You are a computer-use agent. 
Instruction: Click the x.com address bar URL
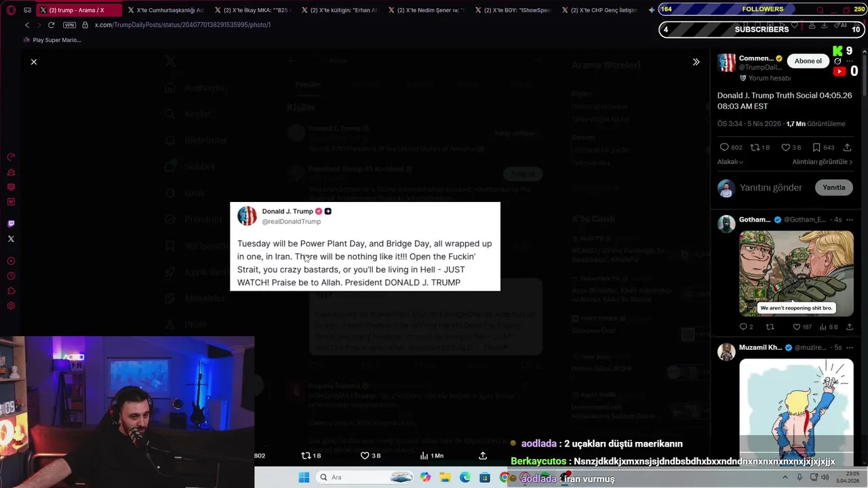pyautogui.click(x=182, y=25)
